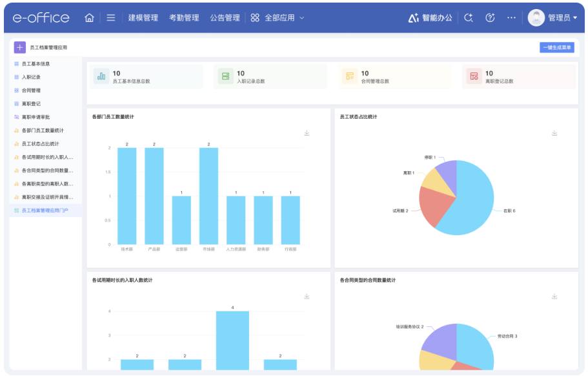Click the 在职 6 pie label
This screenshot has width=588, height=376.
[x=509, y=211]
